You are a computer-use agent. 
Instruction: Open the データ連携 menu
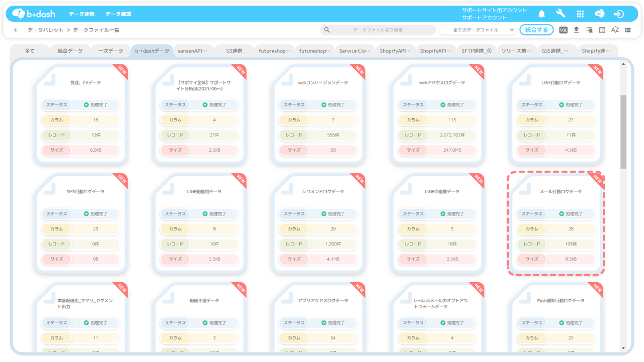coord(81,14)
